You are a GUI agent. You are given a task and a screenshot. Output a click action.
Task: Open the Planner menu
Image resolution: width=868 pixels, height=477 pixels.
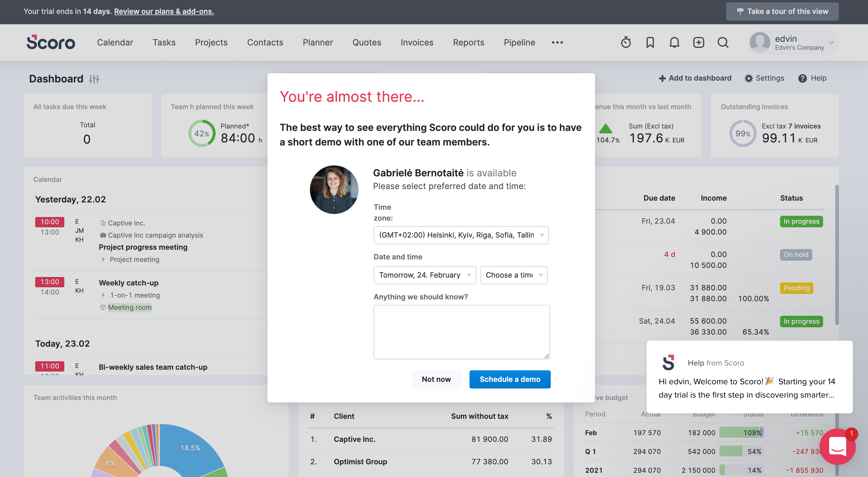tap(318, 42)
